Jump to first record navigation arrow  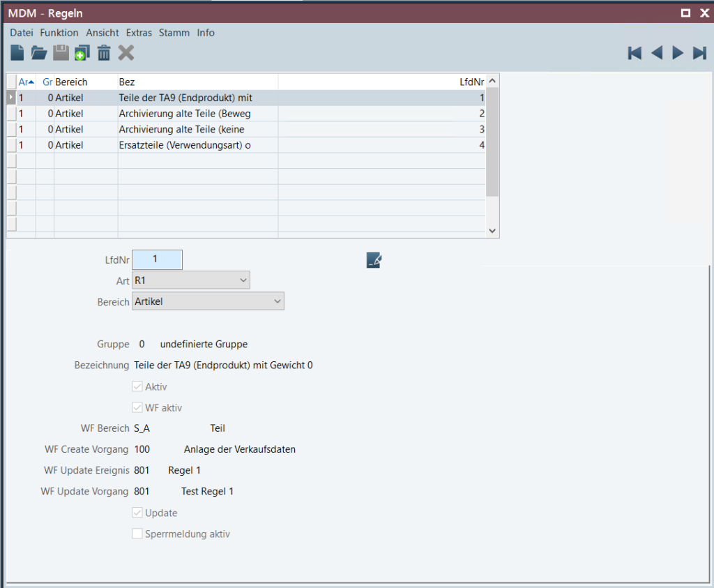pyautogui.click(x=635, y=53)
